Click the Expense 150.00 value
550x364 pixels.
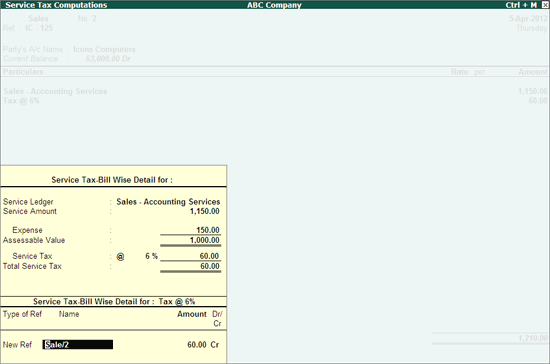coord(208,230)
